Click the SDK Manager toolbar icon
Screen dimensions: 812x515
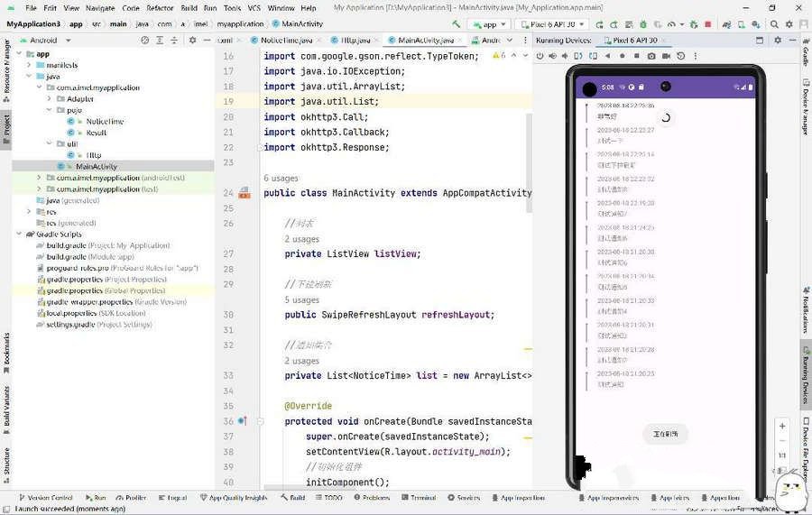click(x=756, y=24)
